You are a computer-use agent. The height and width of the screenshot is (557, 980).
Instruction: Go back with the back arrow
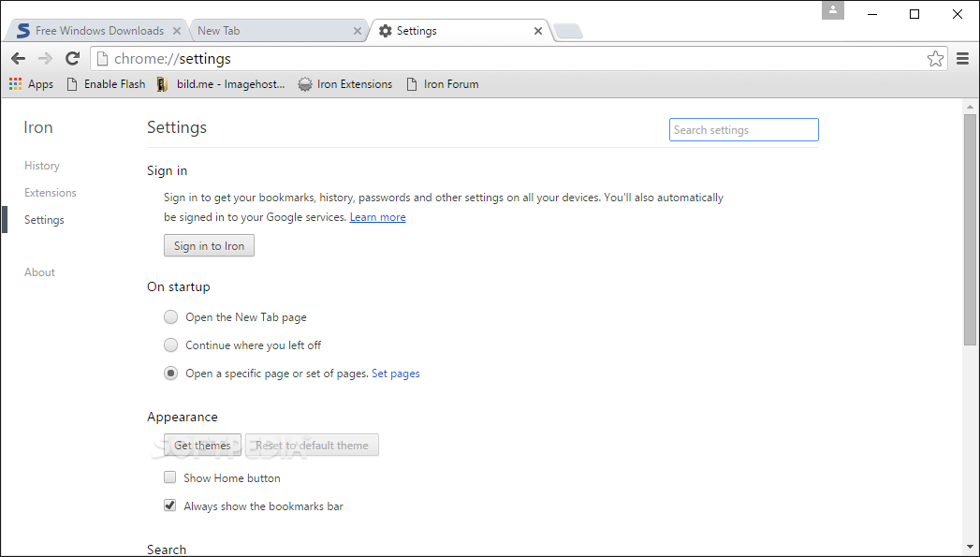18,59
